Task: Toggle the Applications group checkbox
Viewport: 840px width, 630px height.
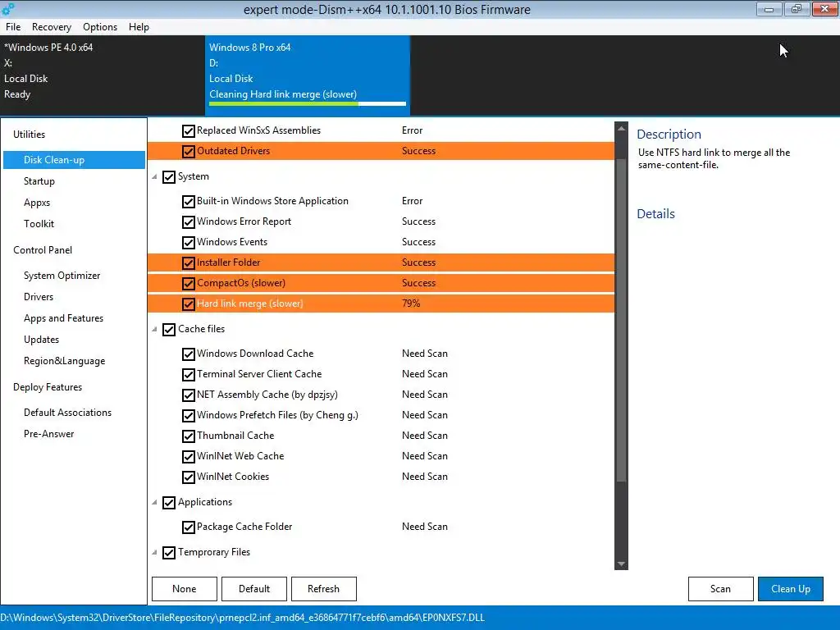Action: [169, 503]
